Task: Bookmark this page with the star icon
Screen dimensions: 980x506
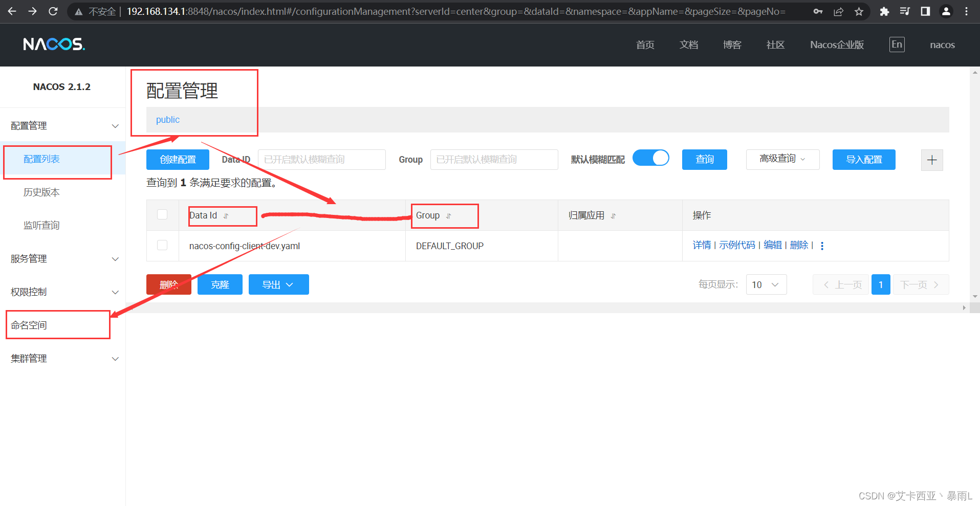Action: tap(859, 11)
